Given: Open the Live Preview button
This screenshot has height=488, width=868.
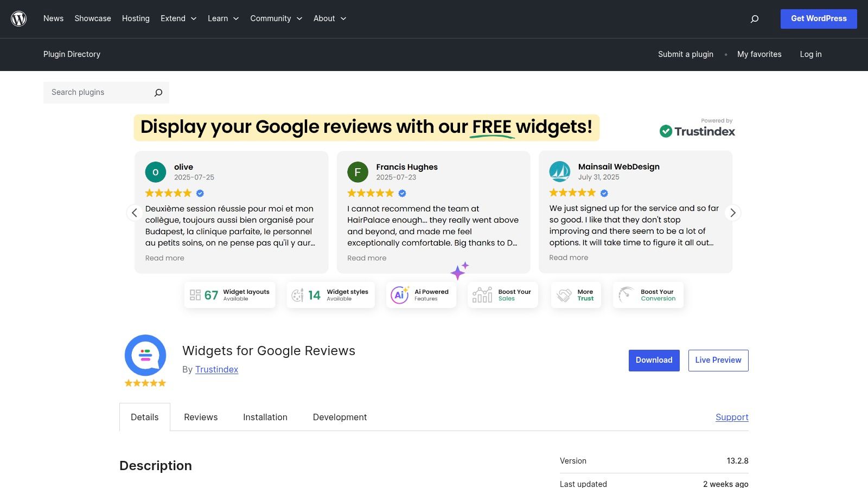Looking at the screenshot, I should 718,361.
